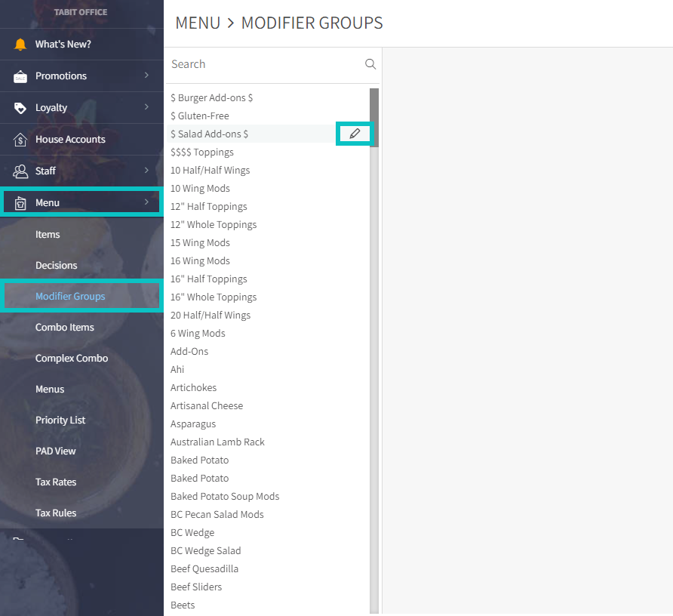Viewport: 673px width, 616px height.
Task: Select "Ahi" group
Action: 177,369
